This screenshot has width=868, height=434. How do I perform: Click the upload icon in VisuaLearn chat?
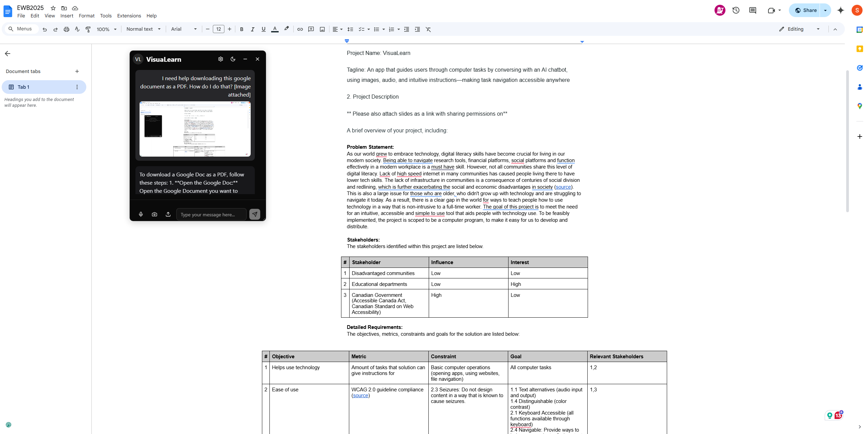click(168, 214)
